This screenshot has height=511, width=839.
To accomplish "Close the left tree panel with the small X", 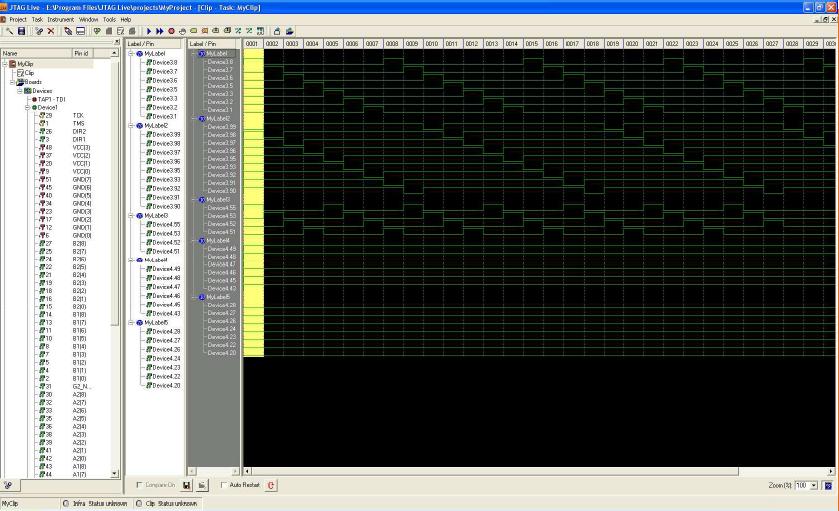I will tap(117, 42).
